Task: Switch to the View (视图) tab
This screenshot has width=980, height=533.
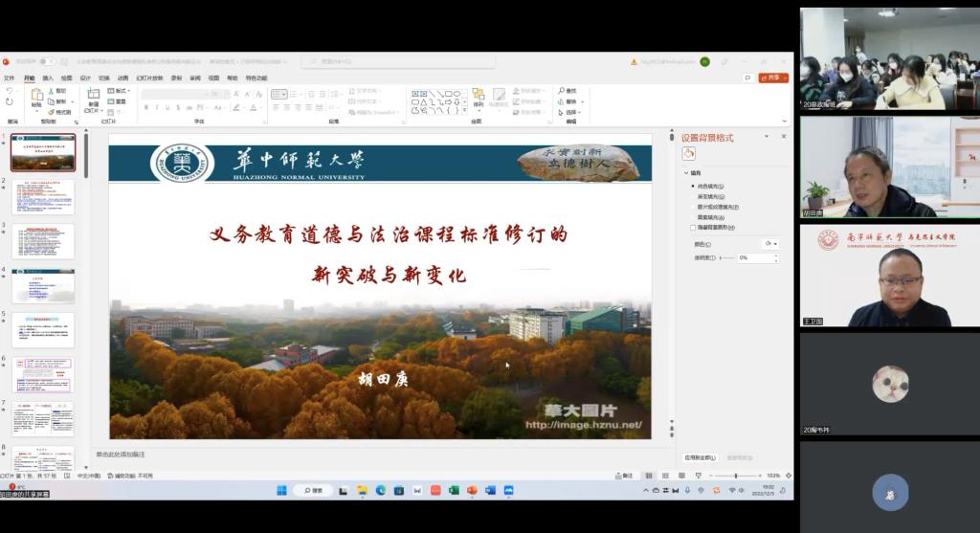Action: [213, 78]
